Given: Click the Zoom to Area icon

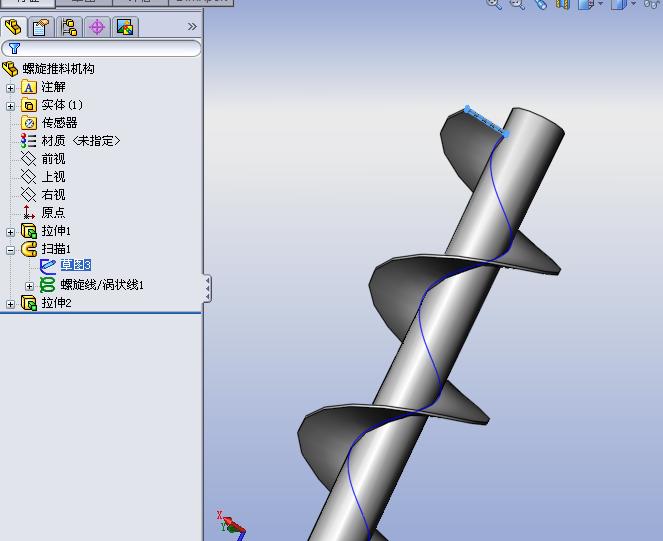Looking at the screenshot, I should point(517,4).
